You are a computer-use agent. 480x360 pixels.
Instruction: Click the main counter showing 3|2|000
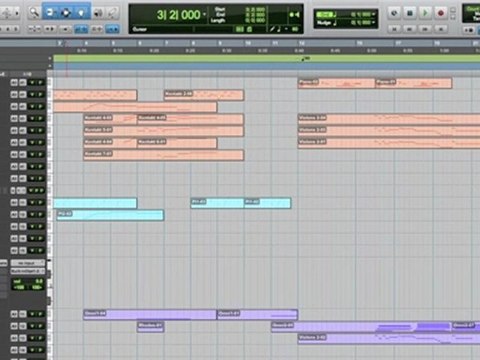179,15
